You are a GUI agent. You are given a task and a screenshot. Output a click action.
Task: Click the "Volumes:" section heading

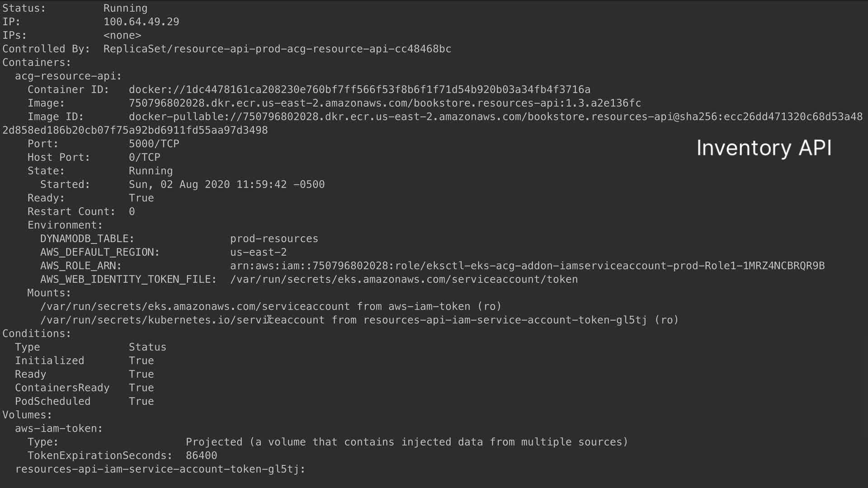coord(27,415)
